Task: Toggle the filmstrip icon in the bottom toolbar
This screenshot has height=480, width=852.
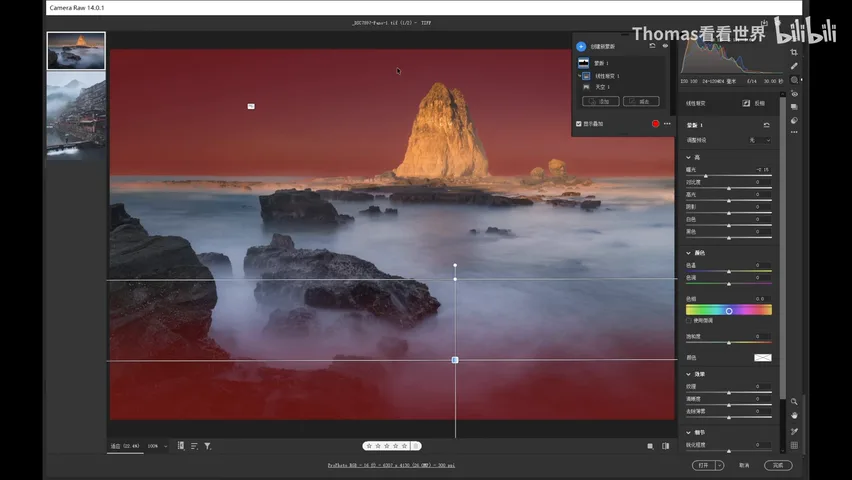Action: point(181,446)
